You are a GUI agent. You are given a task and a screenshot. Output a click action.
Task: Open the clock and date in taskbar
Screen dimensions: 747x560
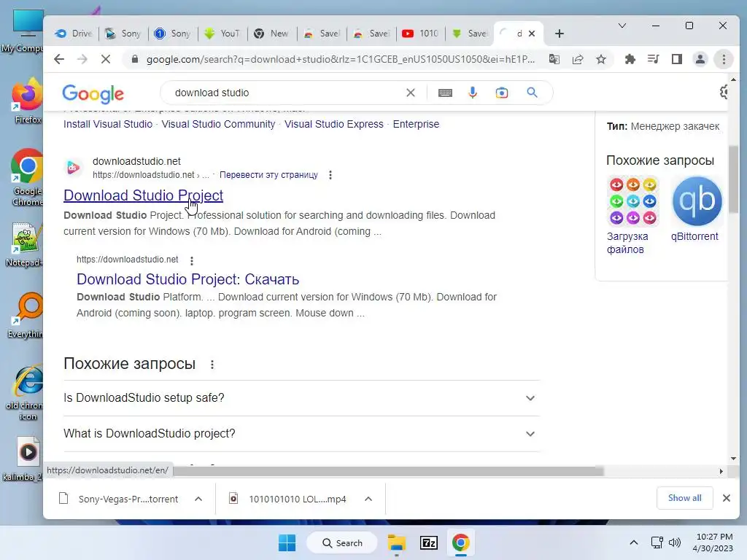(x=713, y=542)
